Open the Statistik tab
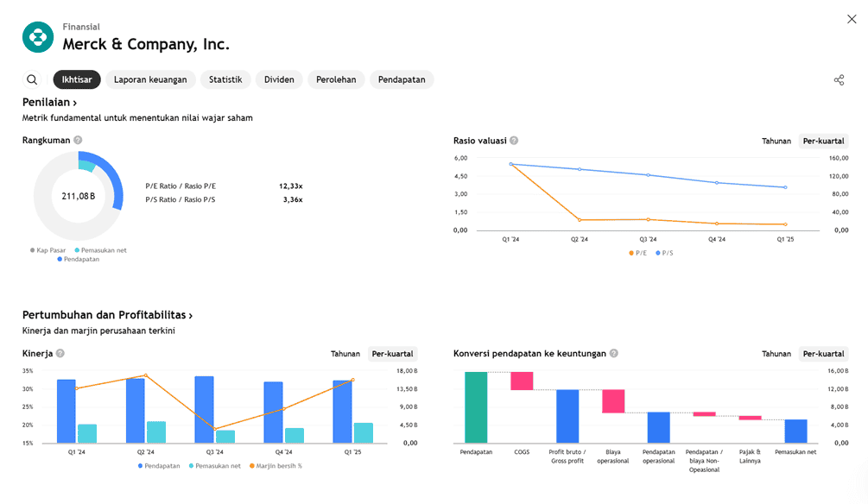This screenshot has height=504, width=868. [225, 79]
